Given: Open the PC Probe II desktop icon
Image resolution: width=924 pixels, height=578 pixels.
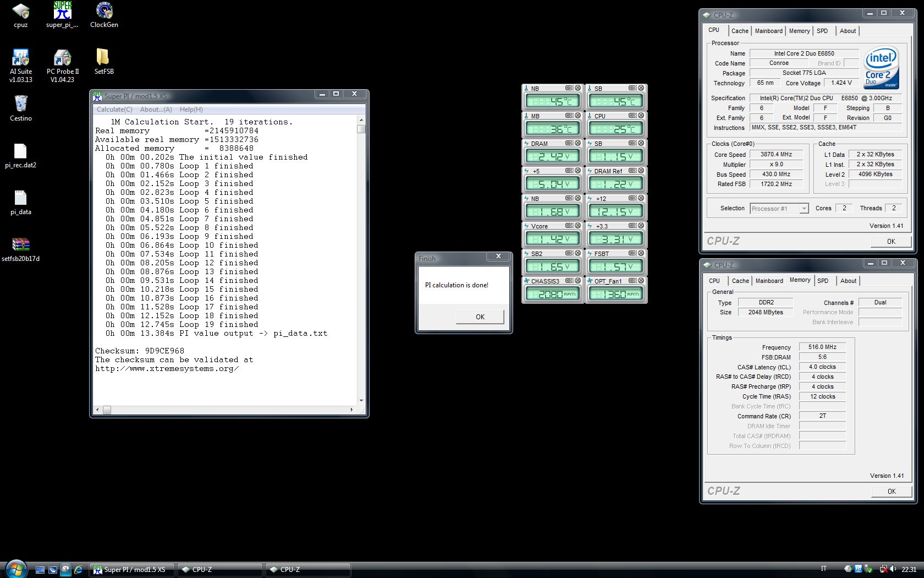Looking at the screenshot, I should tap(62, 66).
